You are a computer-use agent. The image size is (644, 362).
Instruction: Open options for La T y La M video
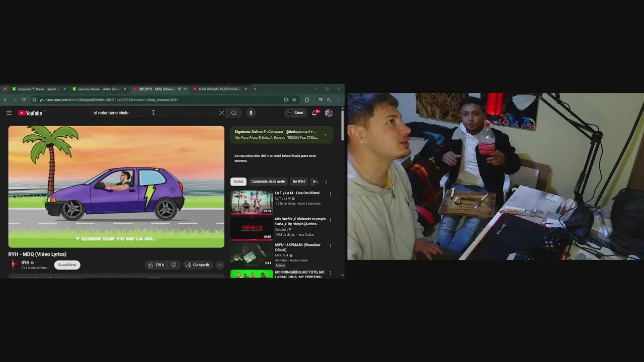point(330,194)
